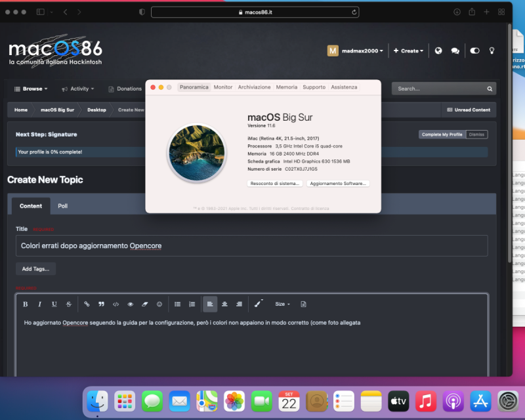Click the lightbulb icon in the header
The height and width of the screenshot is (420, 525).
(x=492, y=51)
